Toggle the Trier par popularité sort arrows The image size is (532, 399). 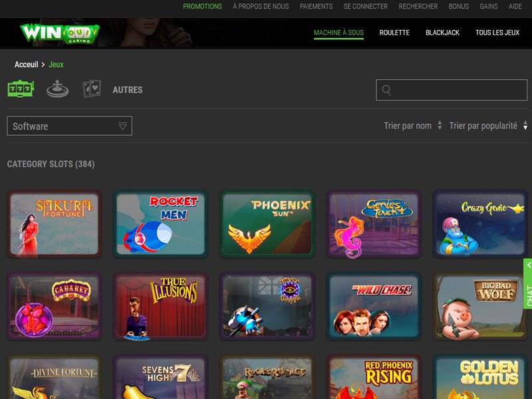pos(525,126)
